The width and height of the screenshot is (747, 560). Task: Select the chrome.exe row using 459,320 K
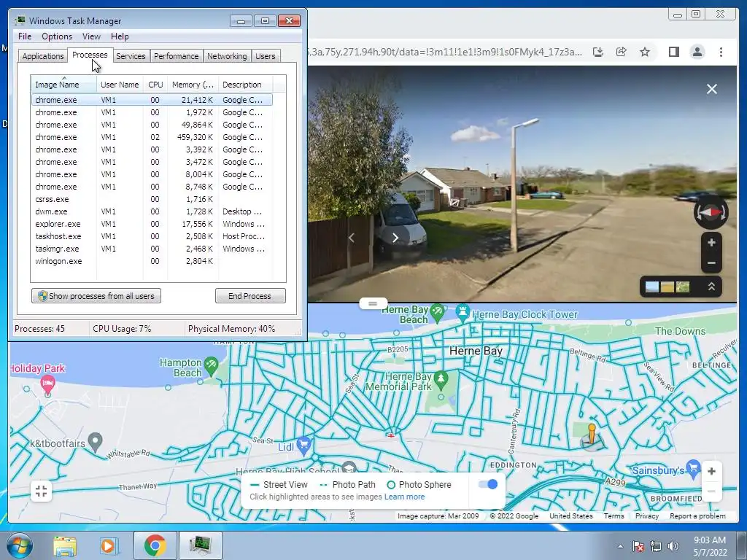point(152,137)
